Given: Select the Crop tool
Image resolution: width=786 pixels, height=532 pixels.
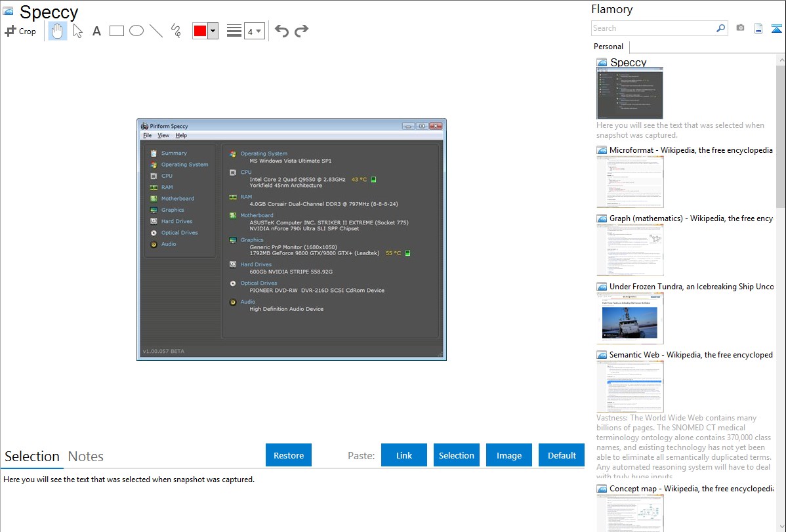Looking at the screenshot, I should coord(20,31).
